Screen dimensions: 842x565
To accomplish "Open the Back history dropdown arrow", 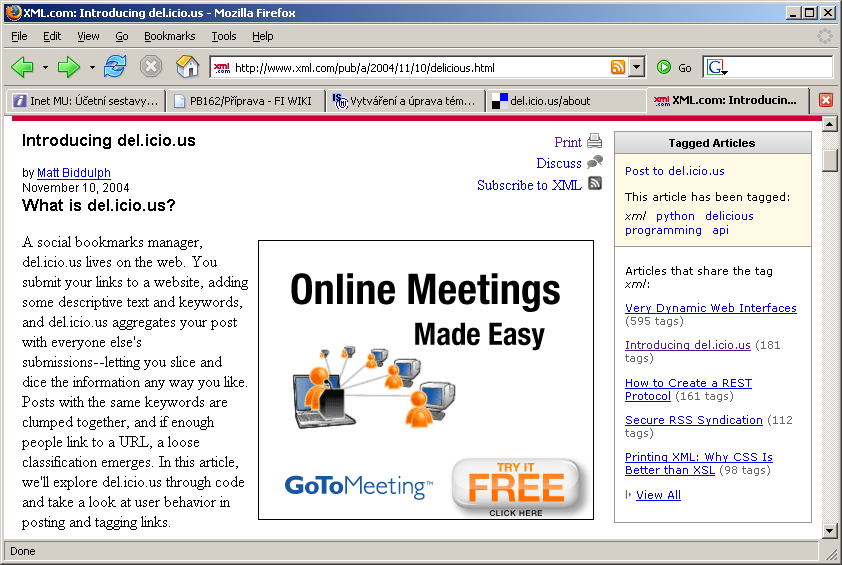I will [45, 68].
